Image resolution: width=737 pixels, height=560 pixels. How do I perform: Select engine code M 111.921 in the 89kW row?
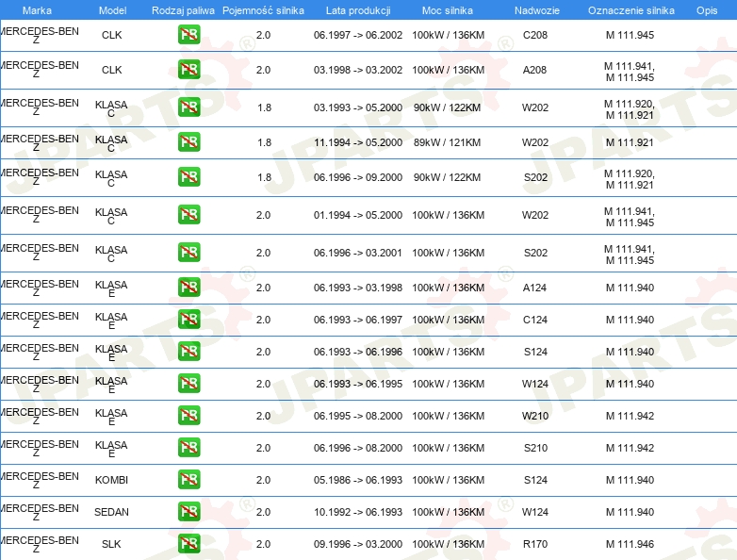pyautogui.click(x=630, y=142)
